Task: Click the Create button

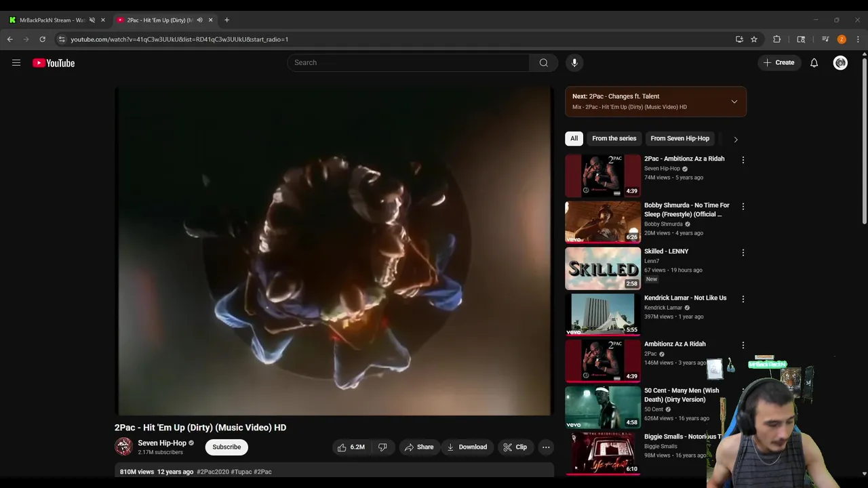Action: [778, 62]
